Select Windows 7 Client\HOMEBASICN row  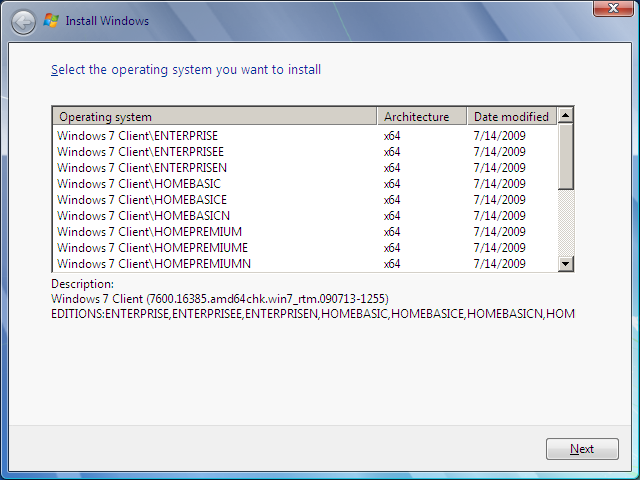(x=304, y=216)
